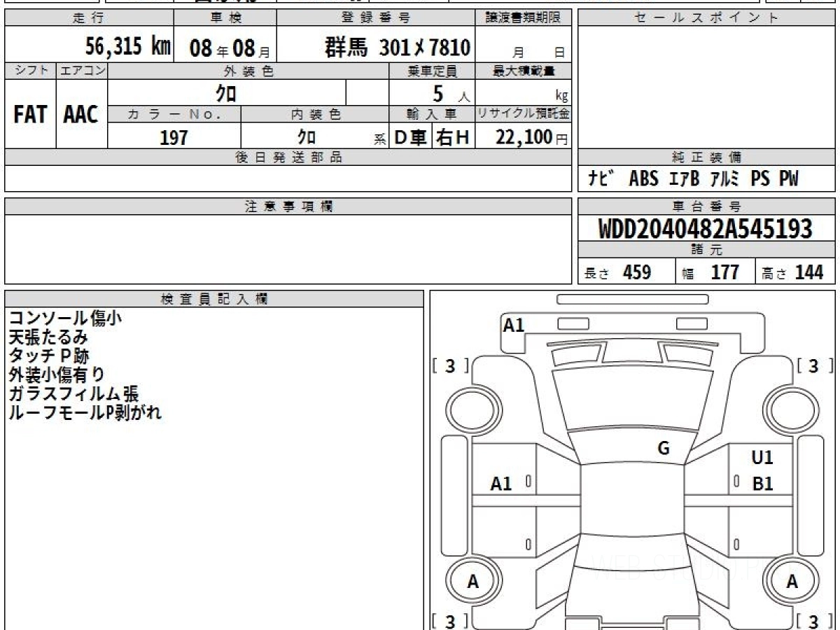Select the ABS equipment item
The height and width of the screenshot is (630, 840).
click(643, 179)
